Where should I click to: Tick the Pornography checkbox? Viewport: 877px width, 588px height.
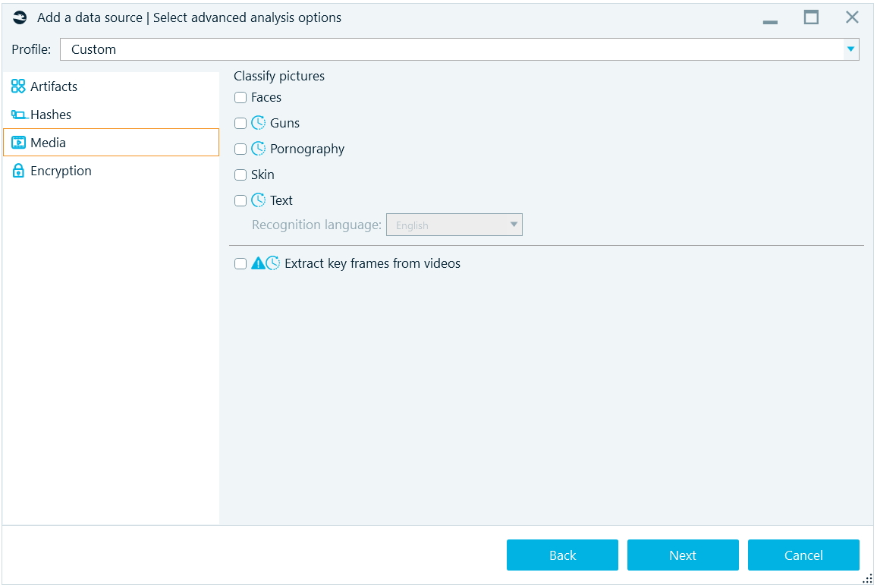tap(240, 149)
